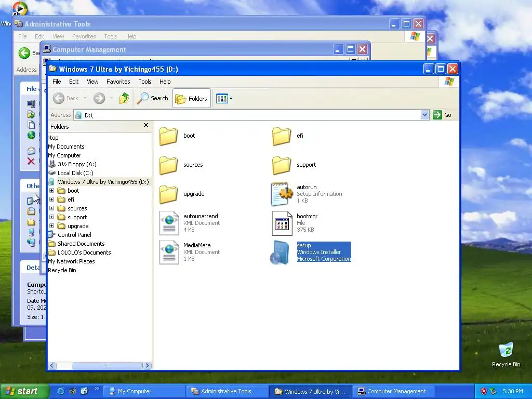Open the Tools menu of D: window

click(x=144, y=82)
